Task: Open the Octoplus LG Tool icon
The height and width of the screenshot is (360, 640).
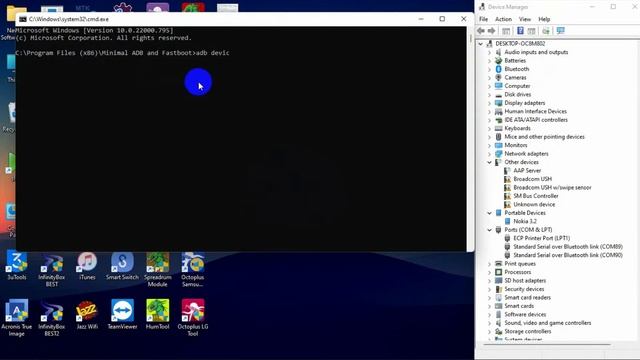Action: click(x=193, y=318)
